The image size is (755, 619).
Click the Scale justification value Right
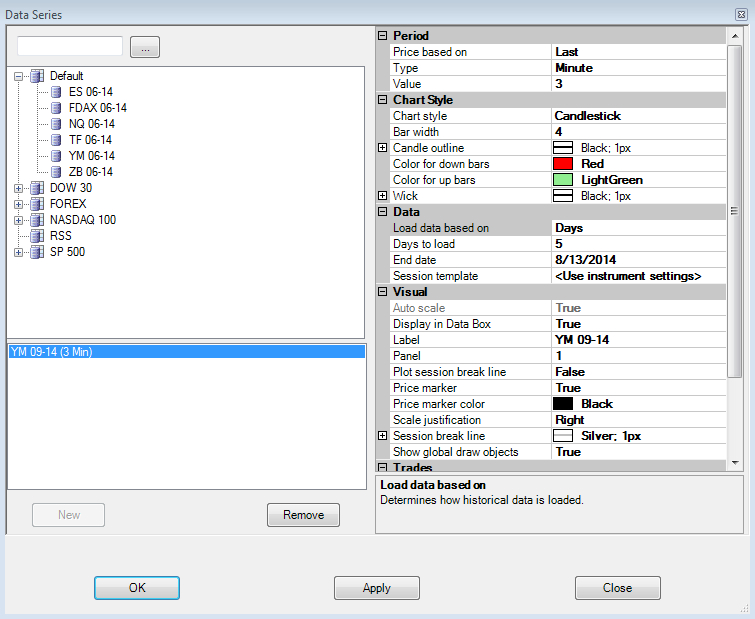638,420
